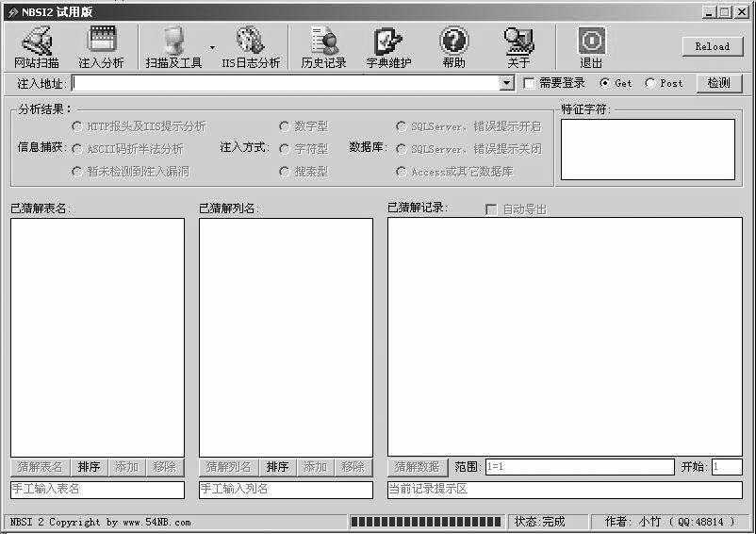Image resolution: width=756 pixels, height=534 pixels.
Task: Click the 退出 exit icon
Action: click(591, 47)
